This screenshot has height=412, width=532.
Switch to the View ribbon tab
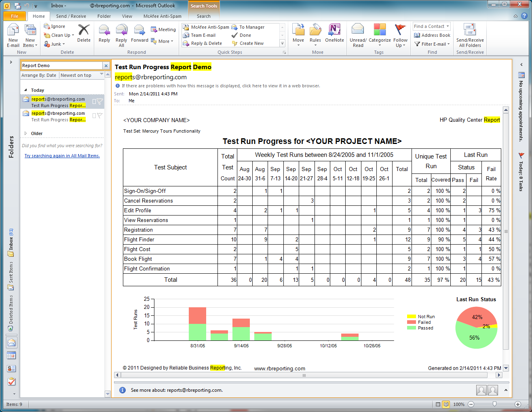point(127,16)
